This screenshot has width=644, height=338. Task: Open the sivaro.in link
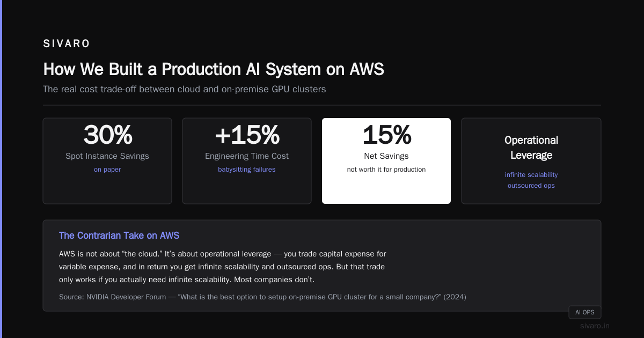(595, 326)
